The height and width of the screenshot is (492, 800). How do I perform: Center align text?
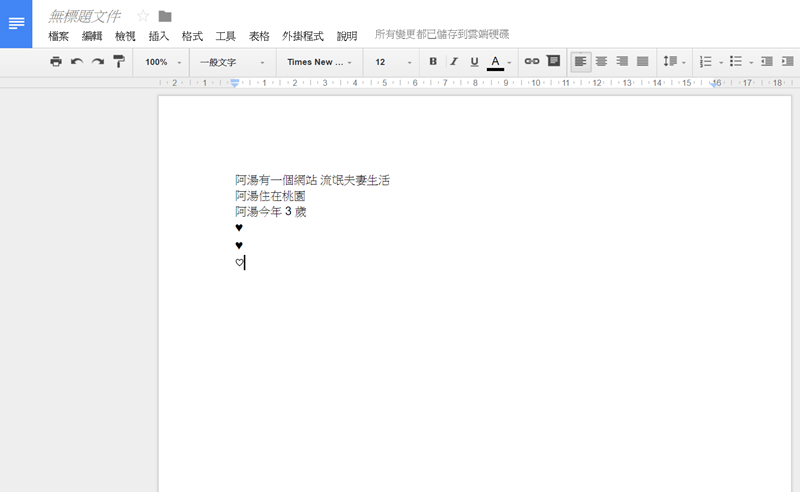pos(602,62)
